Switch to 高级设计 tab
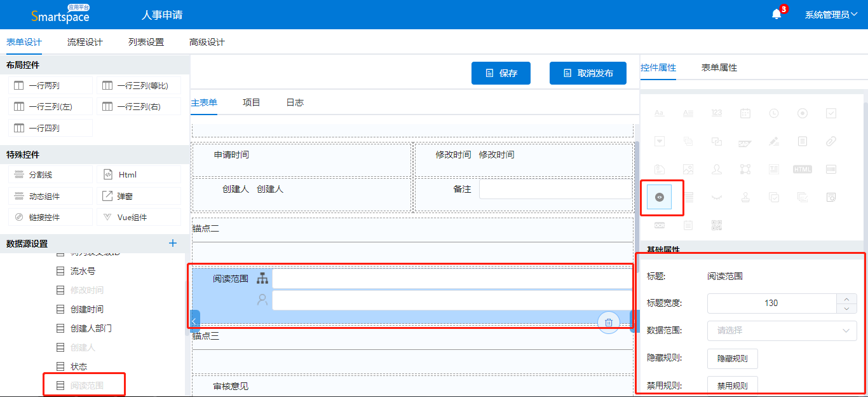This screenshot has width=868, height=397. [x=207, y=42]
